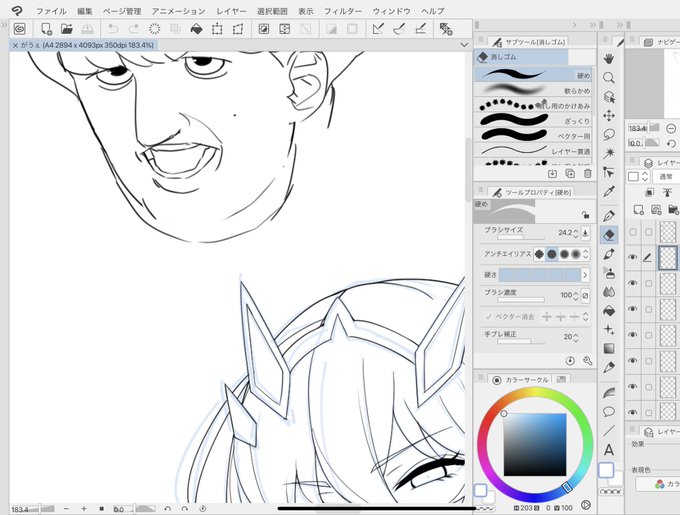Toggle tool property lock icon
The image size is (680, 515).
(585, 215)
